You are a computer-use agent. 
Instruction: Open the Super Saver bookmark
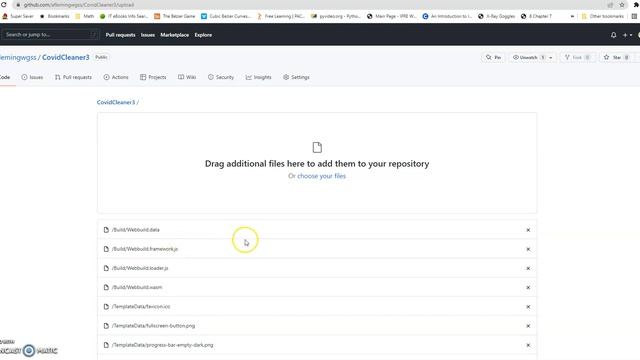18,16
